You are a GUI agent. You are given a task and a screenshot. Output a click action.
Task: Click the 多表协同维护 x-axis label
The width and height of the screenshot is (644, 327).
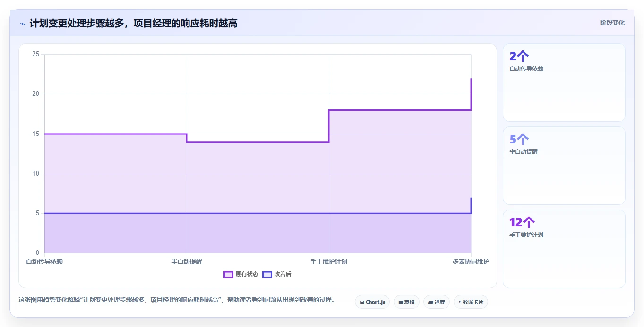[471, 261]
